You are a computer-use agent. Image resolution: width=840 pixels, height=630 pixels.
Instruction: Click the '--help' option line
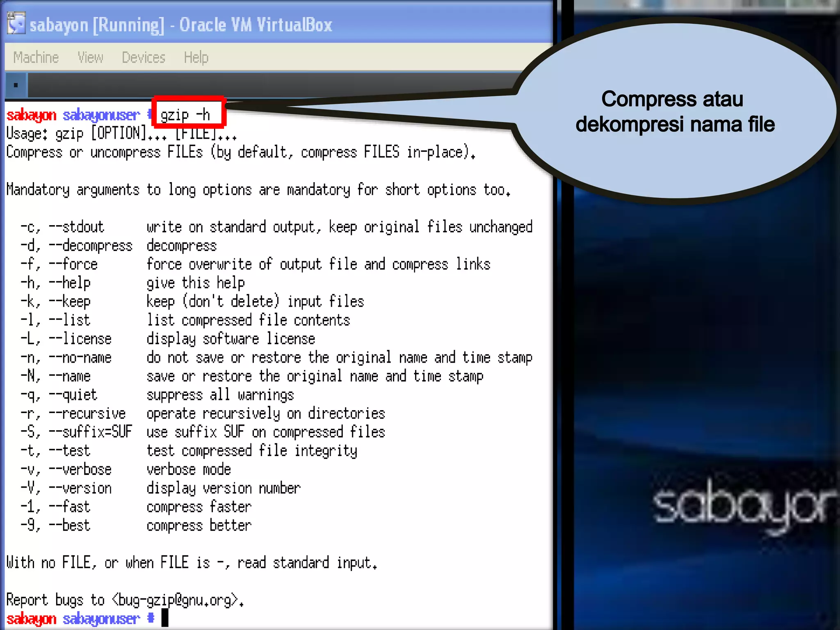click(x=70, y=283)
